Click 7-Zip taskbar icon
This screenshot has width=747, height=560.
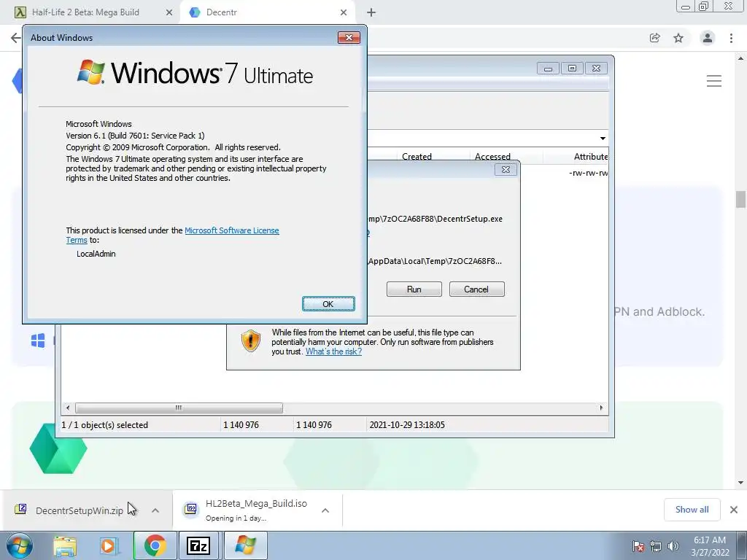pyautogui.click(x=198, y=545)
